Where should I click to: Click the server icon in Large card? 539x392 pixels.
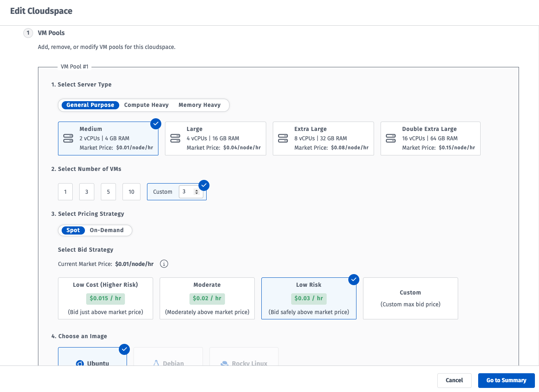175,139
